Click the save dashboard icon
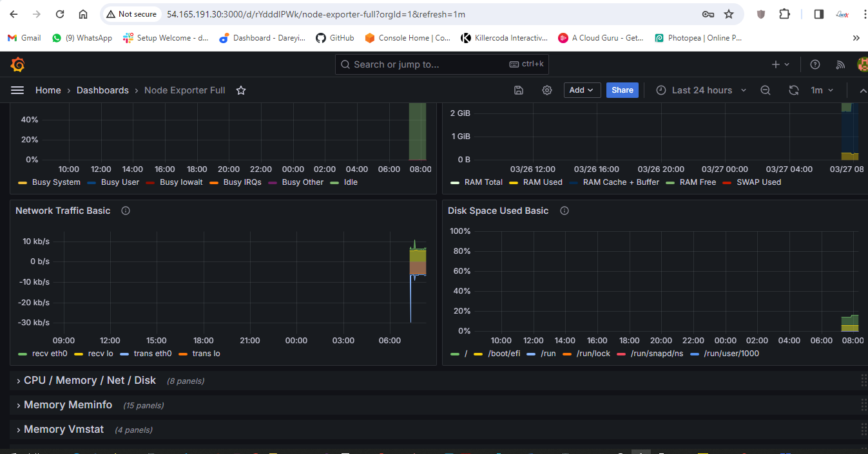This screenshot has height=454, width=868. pos(519,90)
